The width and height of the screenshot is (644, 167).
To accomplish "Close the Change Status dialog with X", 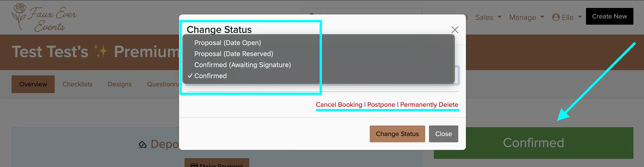I will [x=455, y=30].
